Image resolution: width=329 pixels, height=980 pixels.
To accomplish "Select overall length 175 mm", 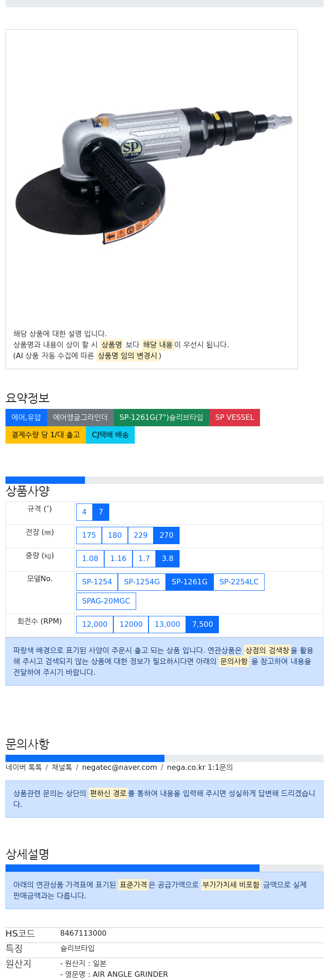I will pyautogui.click(x=89, y=535).
